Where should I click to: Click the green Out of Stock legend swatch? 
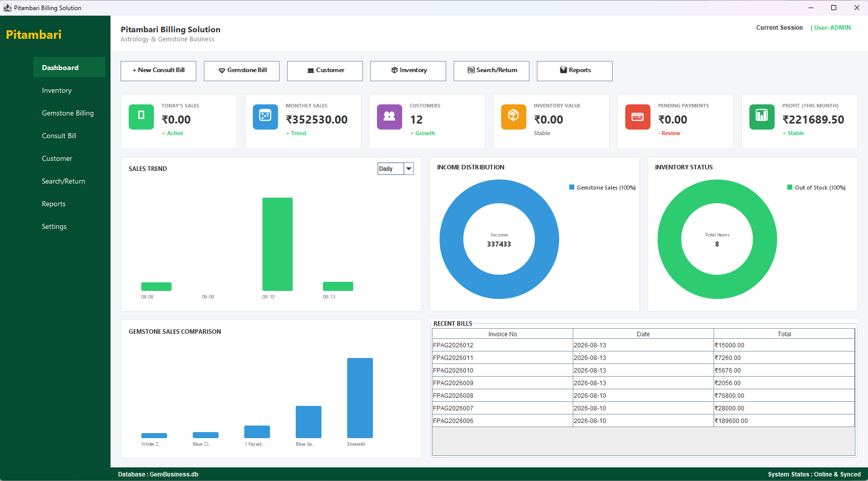790,187
